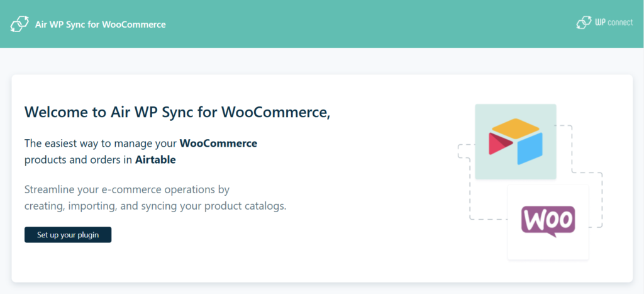644x294 pixels.
Task: Click the empty teal header bar area
Action: click(370, 24)
